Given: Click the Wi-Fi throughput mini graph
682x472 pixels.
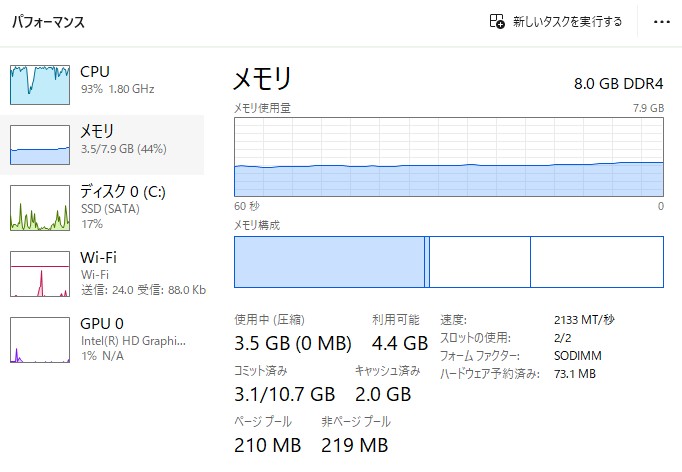Looking at the screenshot, I should [x=40, y=274].
